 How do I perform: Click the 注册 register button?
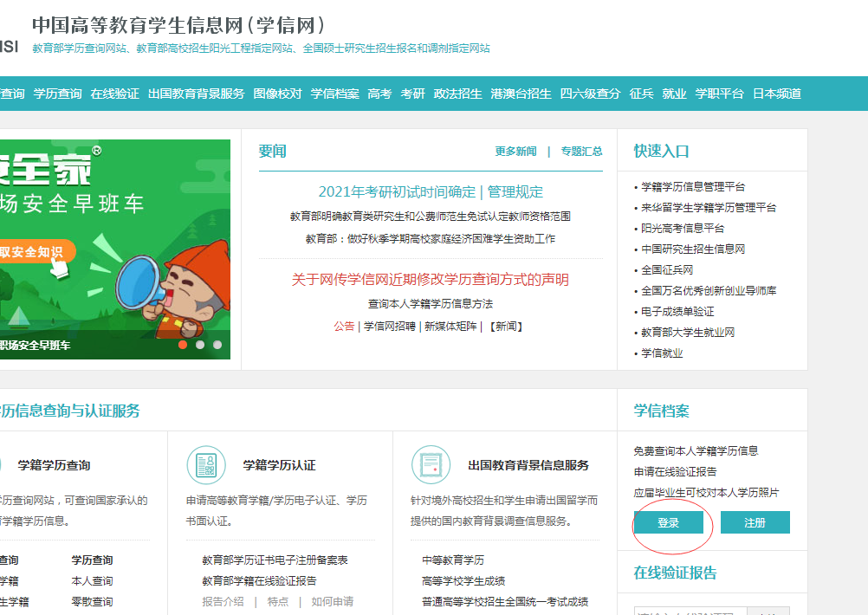[755, 522]
